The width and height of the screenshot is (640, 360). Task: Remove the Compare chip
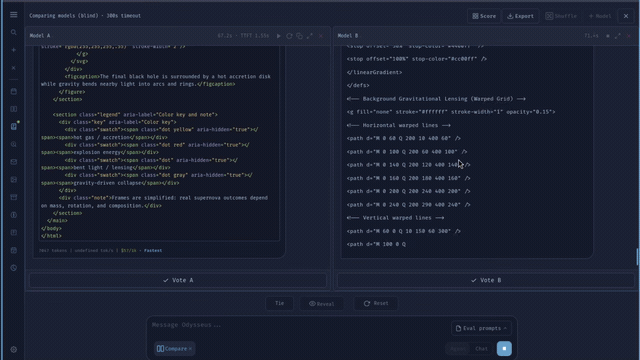190,349
